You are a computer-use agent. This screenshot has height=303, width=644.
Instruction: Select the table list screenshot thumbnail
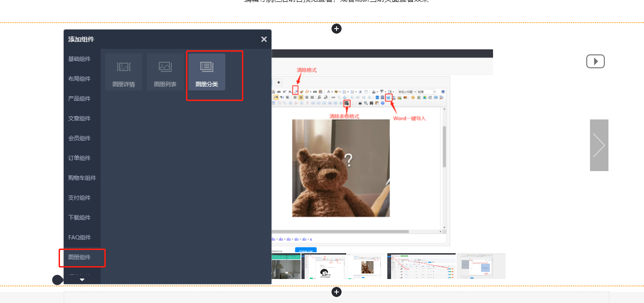click(421, 266)
